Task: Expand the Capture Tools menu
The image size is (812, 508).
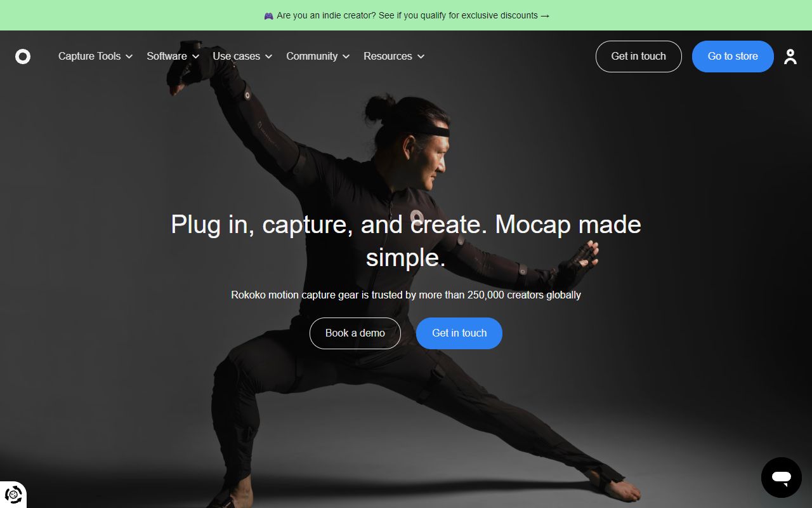Action: pos(96,56)
